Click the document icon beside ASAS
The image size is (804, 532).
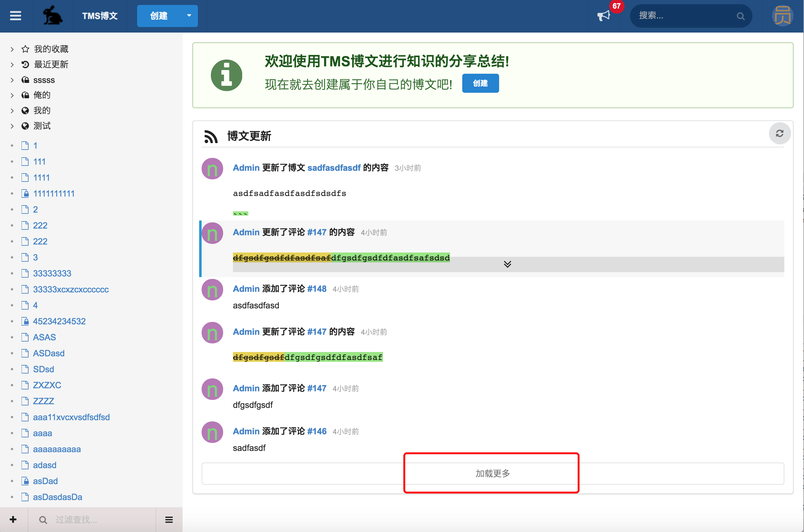point(25,337)
